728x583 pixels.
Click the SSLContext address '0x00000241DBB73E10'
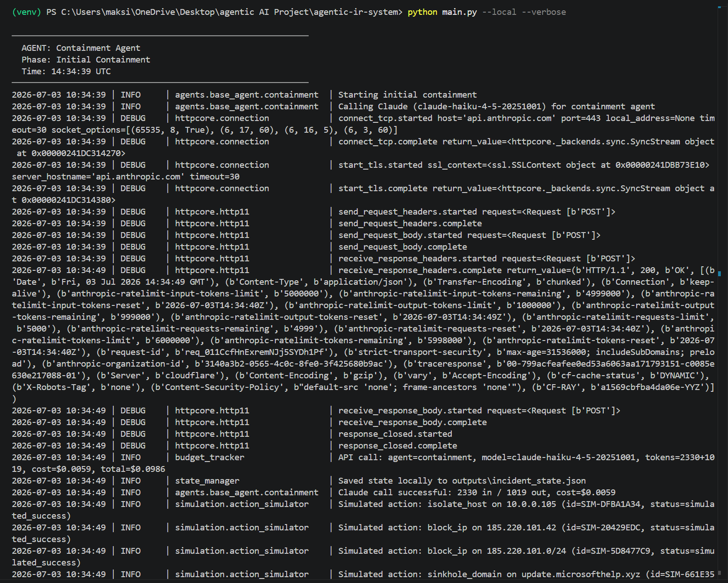tap(660, 165)
